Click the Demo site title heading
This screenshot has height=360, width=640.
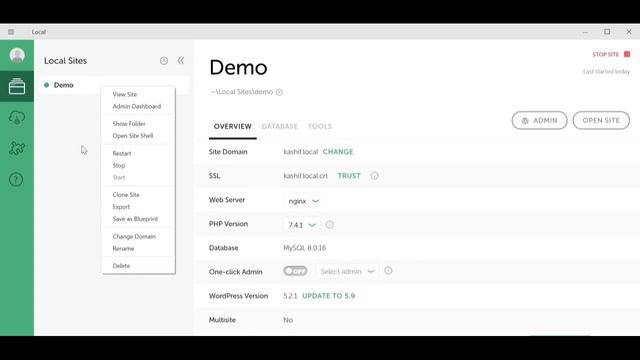tap(238, 67)
